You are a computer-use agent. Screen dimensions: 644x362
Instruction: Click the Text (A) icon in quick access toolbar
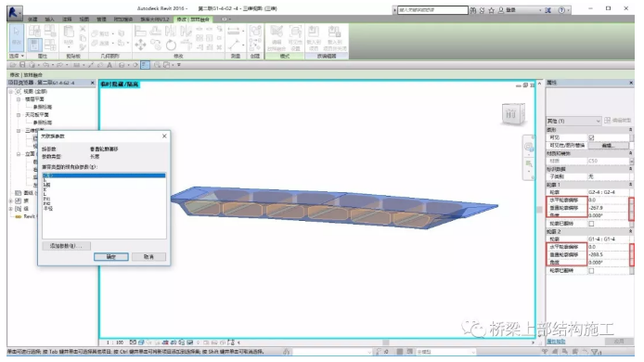pyautogui.click(x=109, y=65)
